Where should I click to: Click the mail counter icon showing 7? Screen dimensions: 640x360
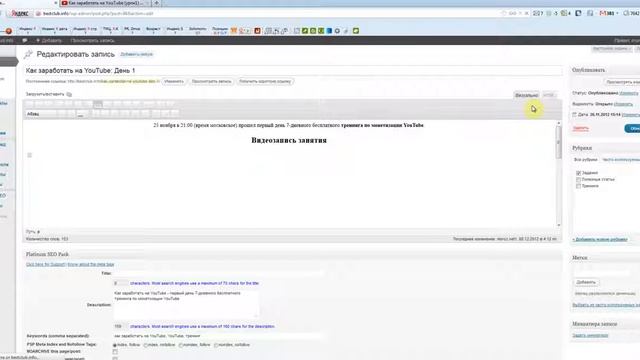click(x=538, y=13)
